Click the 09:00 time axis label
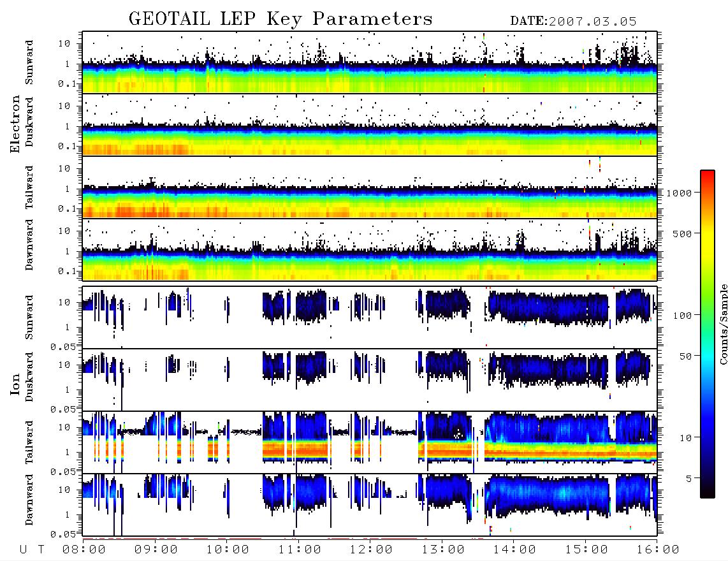 (x=156, y=550)
